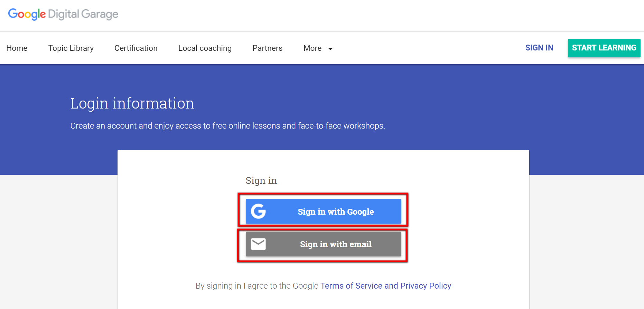The height and width of the screenshot is (309, 644).
Task: Click the START LEARNING button
Action: 604,48
